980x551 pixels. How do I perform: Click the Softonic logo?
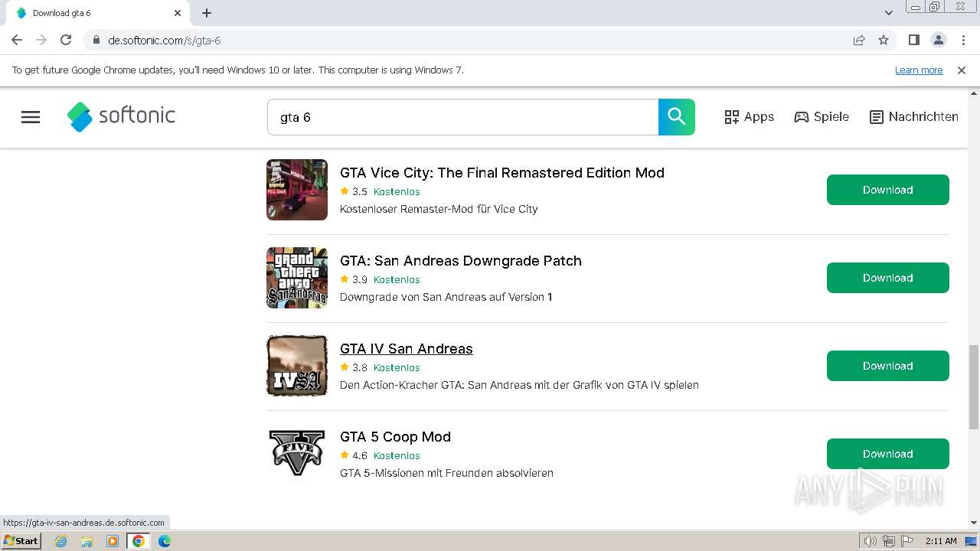tap(121, 116)
